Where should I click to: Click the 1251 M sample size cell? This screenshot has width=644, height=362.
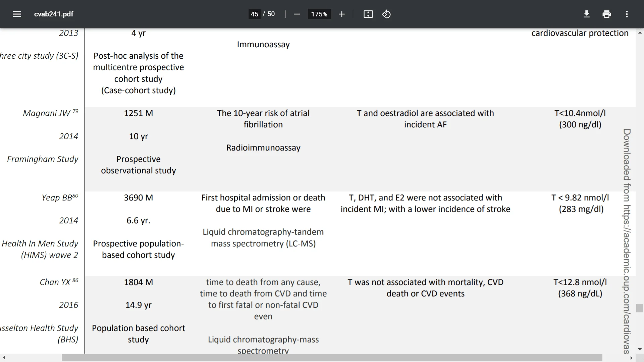(x=139, y=113)
